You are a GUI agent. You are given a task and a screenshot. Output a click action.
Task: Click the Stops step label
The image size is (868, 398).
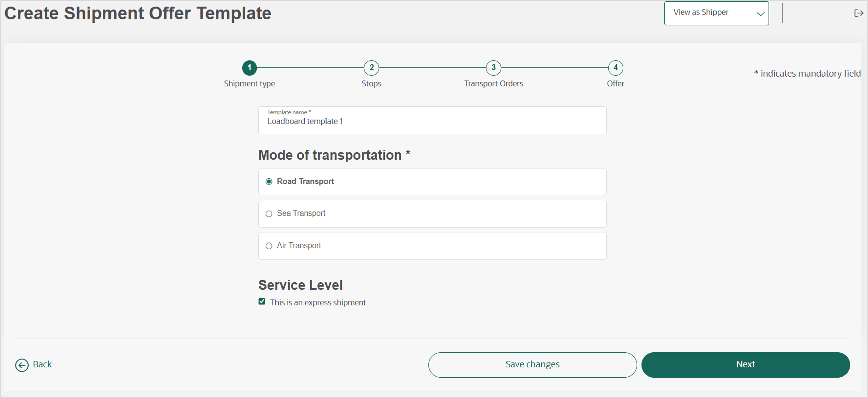coord(371,84)
